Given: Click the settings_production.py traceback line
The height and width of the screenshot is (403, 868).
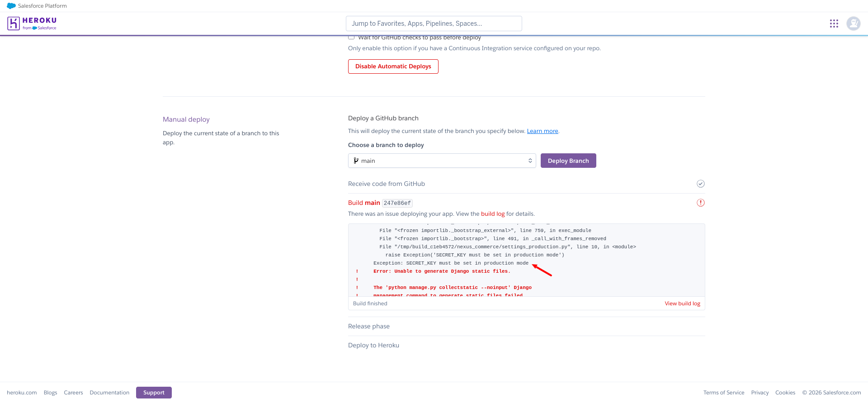Looking at the screenshot, I should [508, 247].
